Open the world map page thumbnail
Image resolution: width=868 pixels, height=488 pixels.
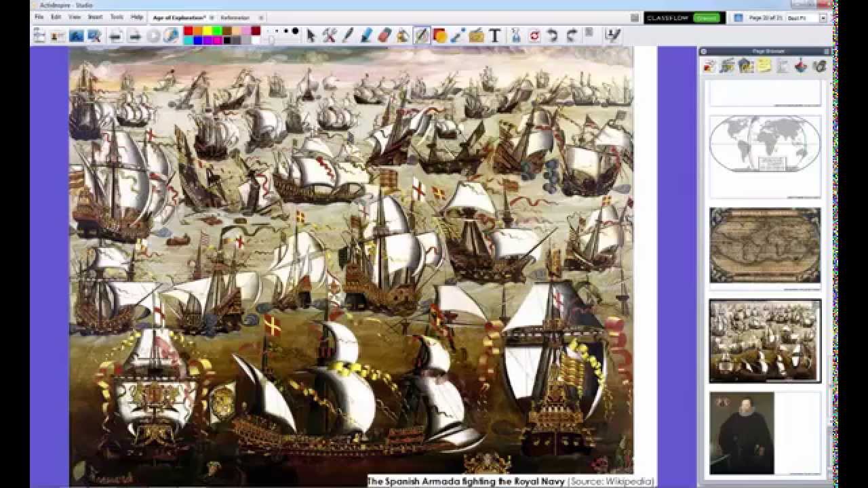tap(765, 157)
